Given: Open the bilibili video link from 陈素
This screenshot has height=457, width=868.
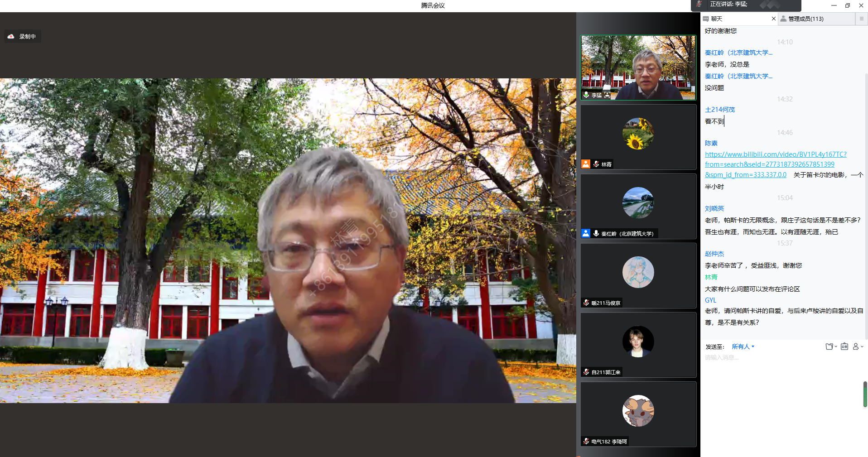Looking at the screenshot, I should tap(775, 164).
